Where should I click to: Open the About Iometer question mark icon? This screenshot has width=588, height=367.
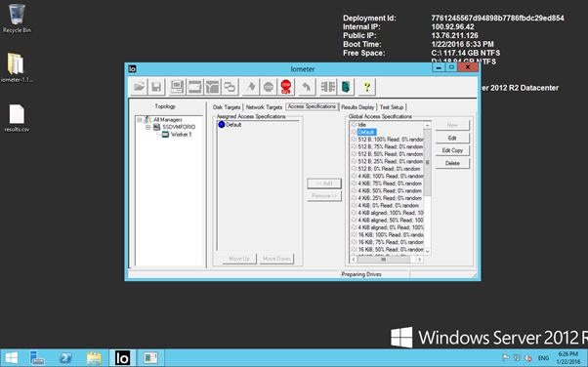point(366,87)
